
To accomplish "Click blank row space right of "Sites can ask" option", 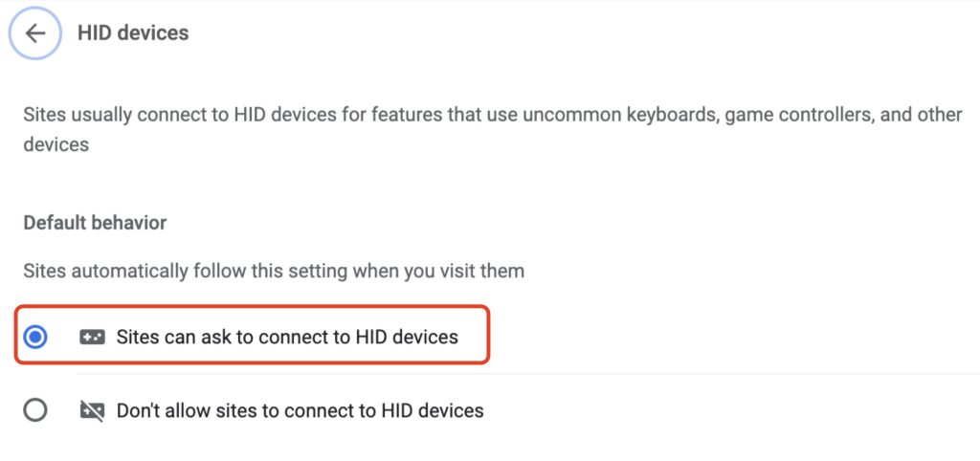I will point(727,337).
